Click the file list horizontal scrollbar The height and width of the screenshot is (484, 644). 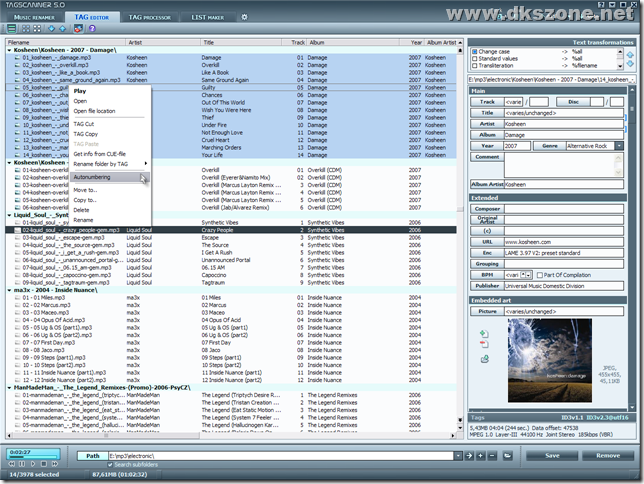(x=231, y=436)
